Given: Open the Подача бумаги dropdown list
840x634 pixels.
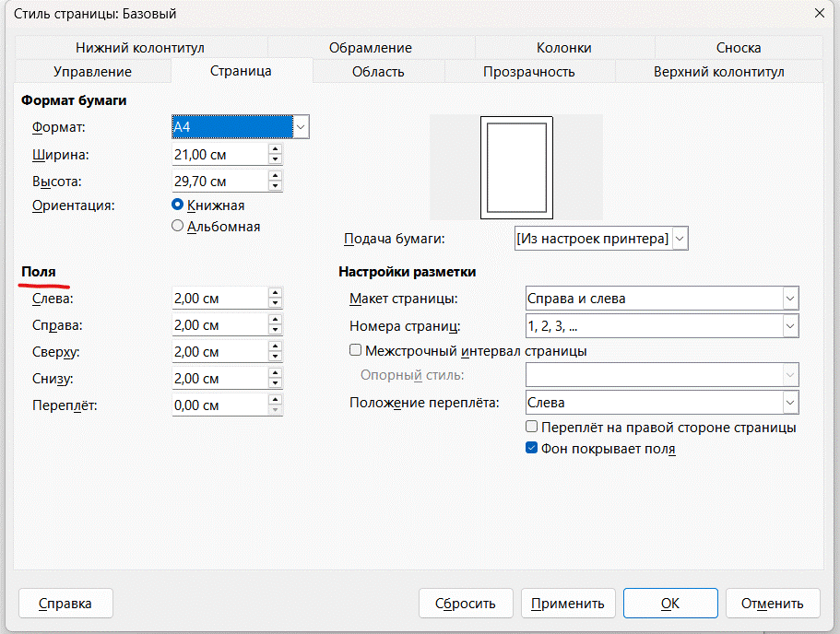Looking at the screenshot, I should pyautogui.click(x=680, y=239).
